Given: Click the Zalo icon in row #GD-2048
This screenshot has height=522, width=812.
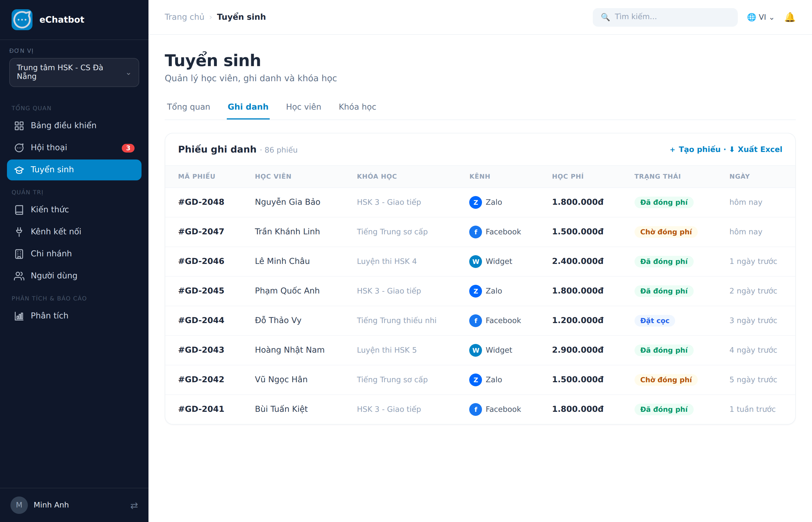Looking at the screenshot, I should tap(476, 202).
